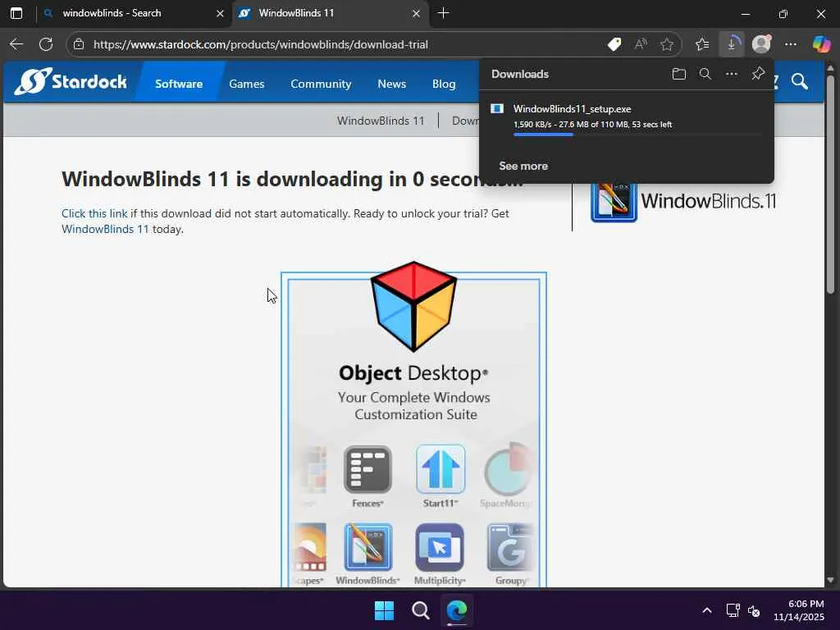Image resolution: width=840 pixels, height=630 pixels.
Task: Click the scrollbar down arrow
Action: pyautogui.click(x=830, y=580)
